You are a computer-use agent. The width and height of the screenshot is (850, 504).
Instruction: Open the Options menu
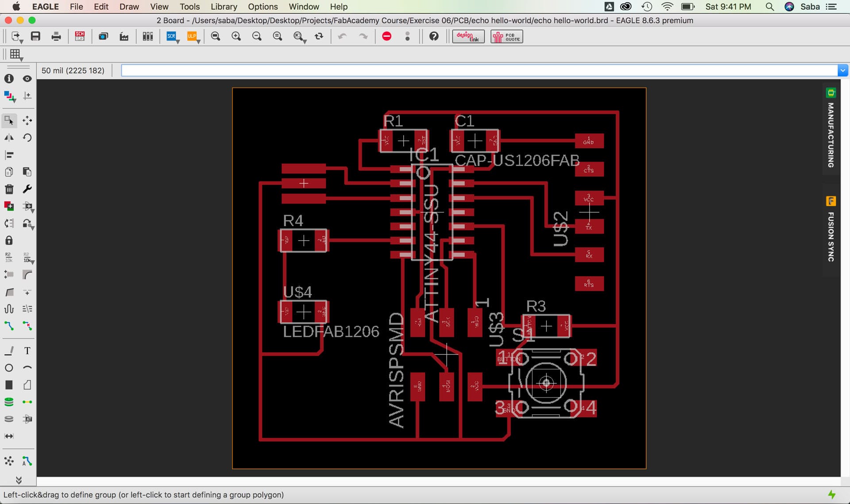[263, 7]
